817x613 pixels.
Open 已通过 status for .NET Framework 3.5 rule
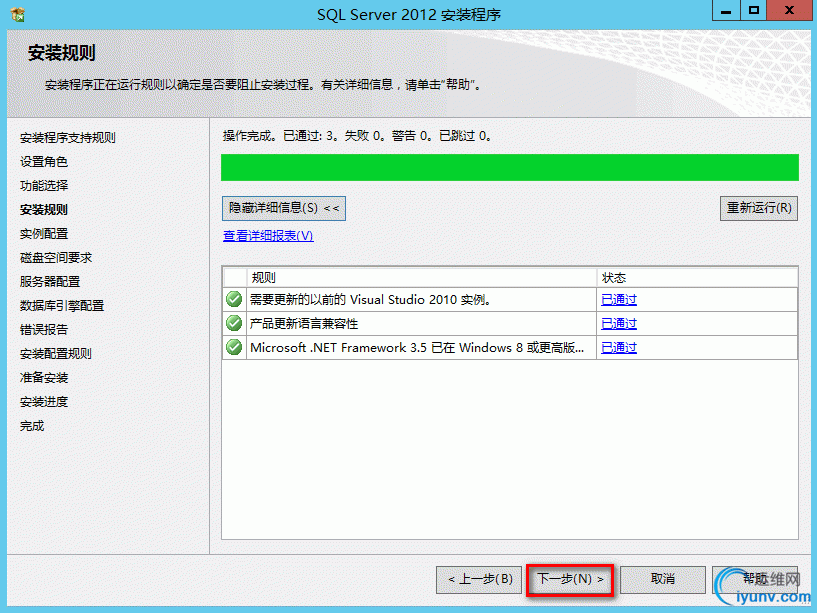tap(619, 348)
